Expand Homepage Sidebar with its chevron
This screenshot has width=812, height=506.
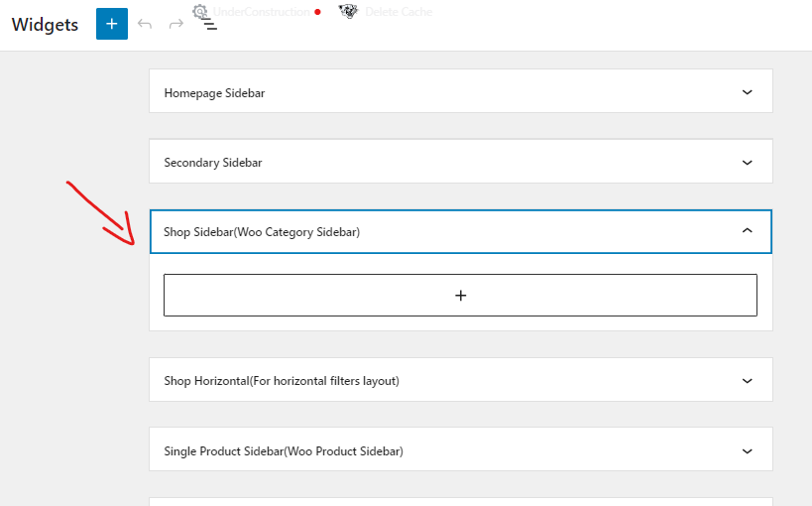(x=747, y=92)
